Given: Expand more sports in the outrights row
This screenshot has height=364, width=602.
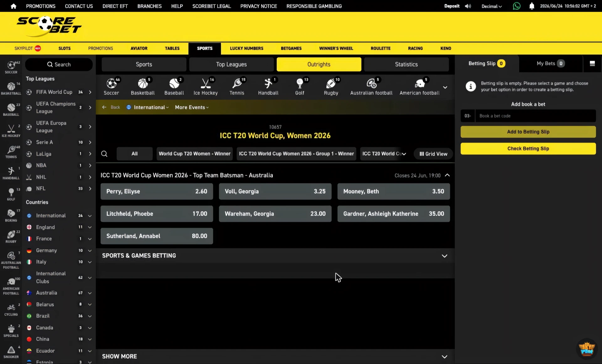Looking at the screenshot, I should pos(445,87).
